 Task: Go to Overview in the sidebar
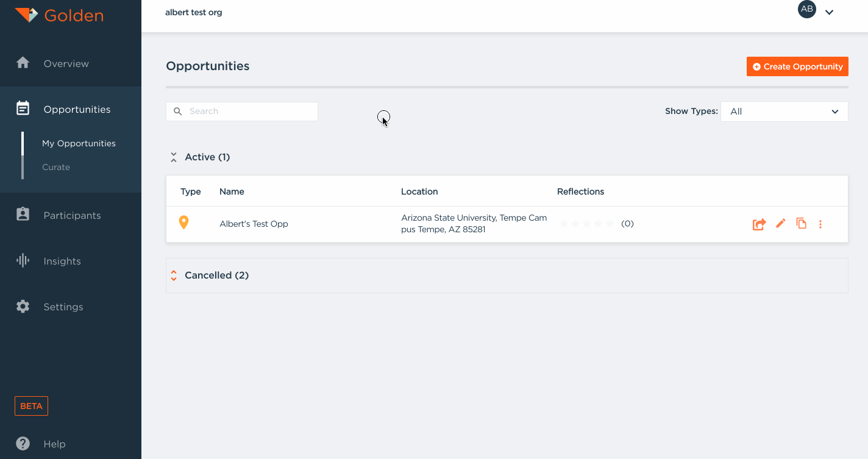tap(66, 63)
